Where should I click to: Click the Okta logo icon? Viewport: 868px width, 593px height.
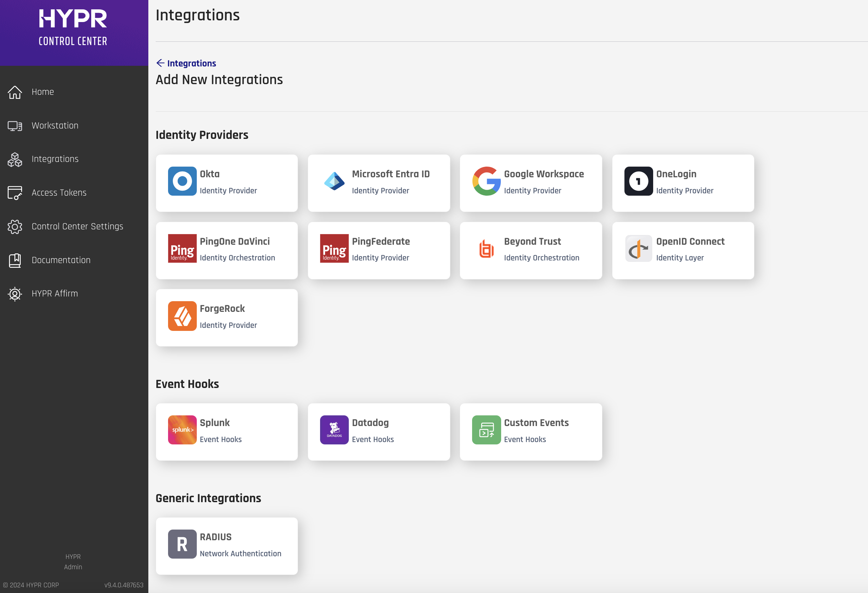click(182, 181)
